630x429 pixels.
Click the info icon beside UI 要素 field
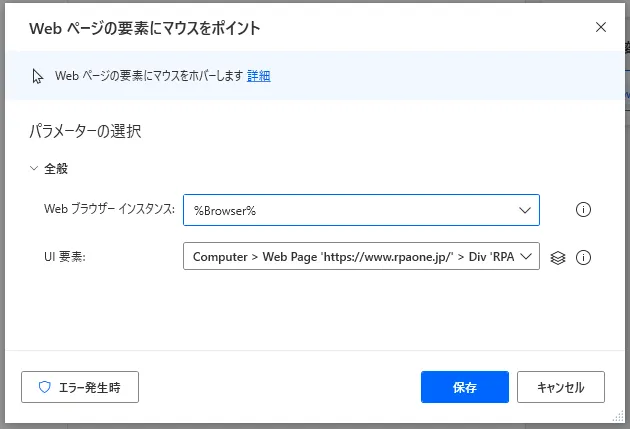[x=585, y=257]
